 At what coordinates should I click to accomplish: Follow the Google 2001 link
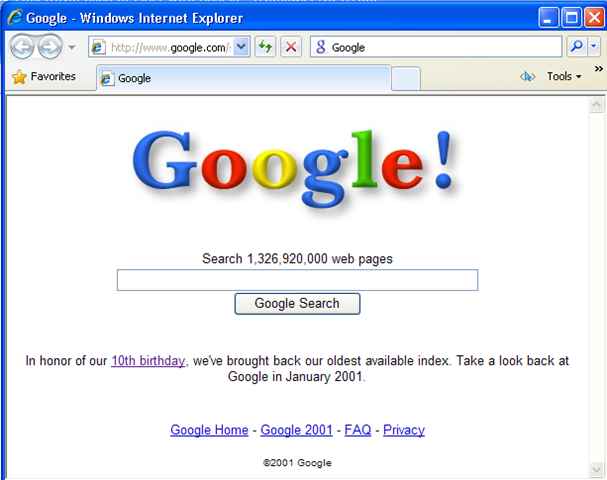point(297,430)
